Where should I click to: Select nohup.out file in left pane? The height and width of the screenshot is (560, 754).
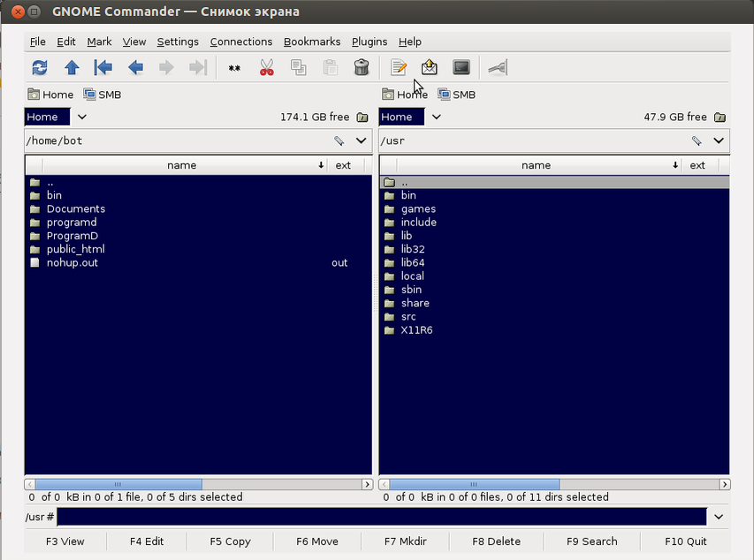[198, 262]
